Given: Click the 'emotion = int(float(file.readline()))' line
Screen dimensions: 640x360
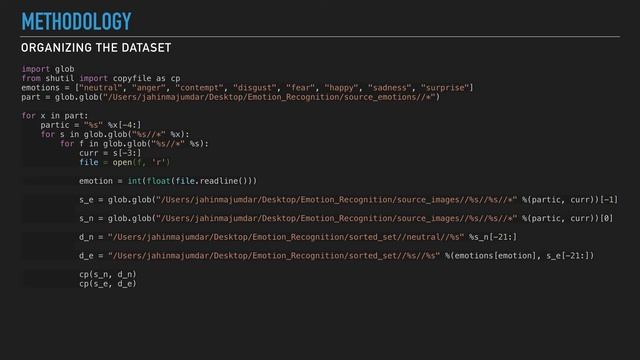Looking at the screenshot, I should click(x=168, y=181).
